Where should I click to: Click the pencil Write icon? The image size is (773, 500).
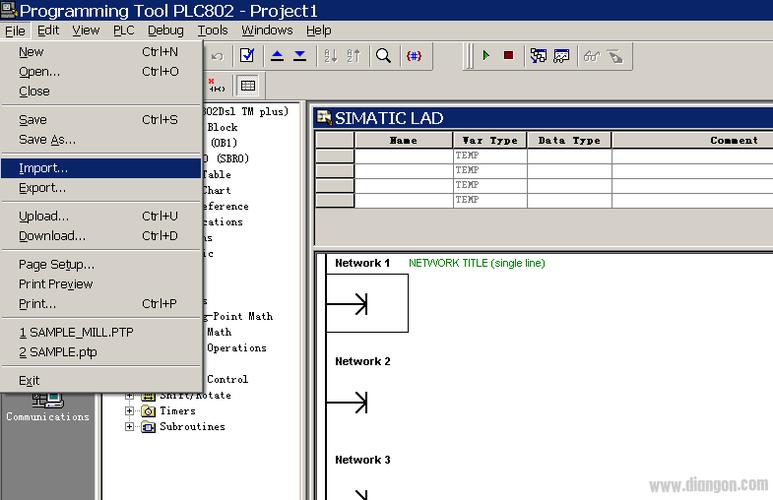point(615,56)
